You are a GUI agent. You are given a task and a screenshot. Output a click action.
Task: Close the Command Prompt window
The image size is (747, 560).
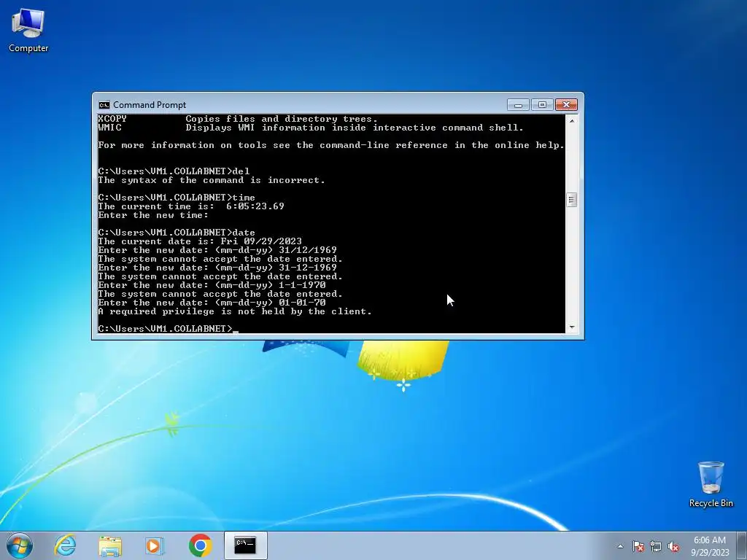click(x=566, y=105)
